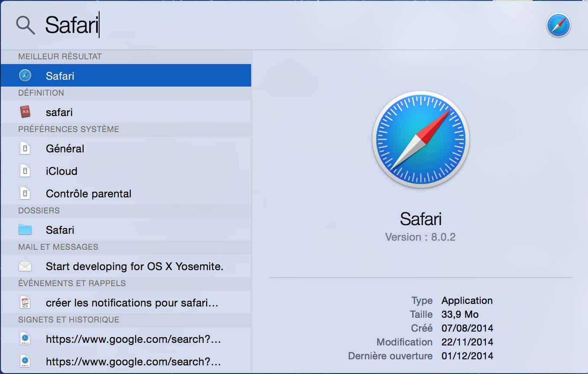588x374 pixels.
Task: Select Contrôle parental preferences result
Action: point(126,193)
